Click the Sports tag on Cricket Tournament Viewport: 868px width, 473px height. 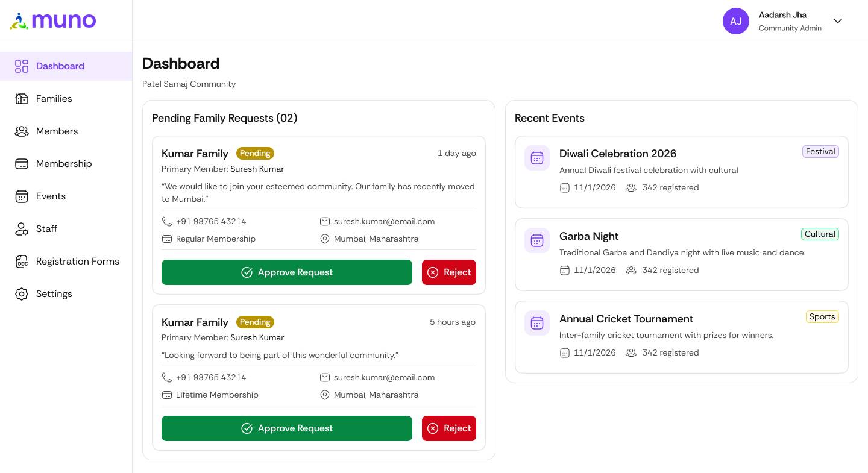(822, 317)
